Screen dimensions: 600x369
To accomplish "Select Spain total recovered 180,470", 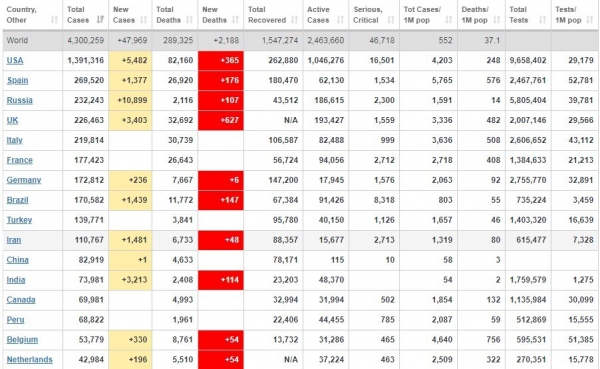I will (283, 80).
